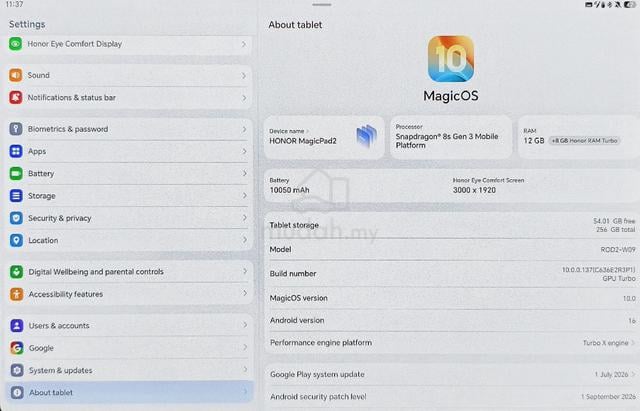Open the Location pin icon

click(x=16, y=240)
